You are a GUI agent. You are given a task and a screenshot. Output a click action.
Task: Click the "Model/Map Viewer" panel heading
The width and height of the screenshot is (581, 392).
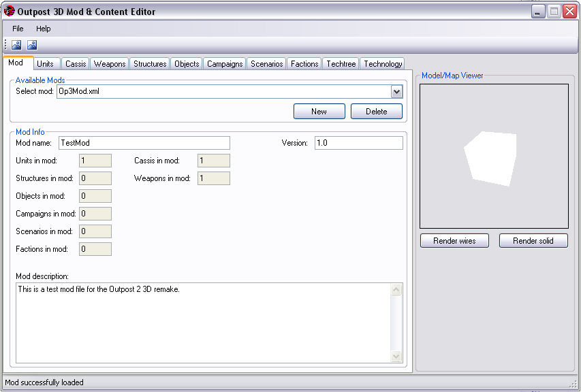452,76
